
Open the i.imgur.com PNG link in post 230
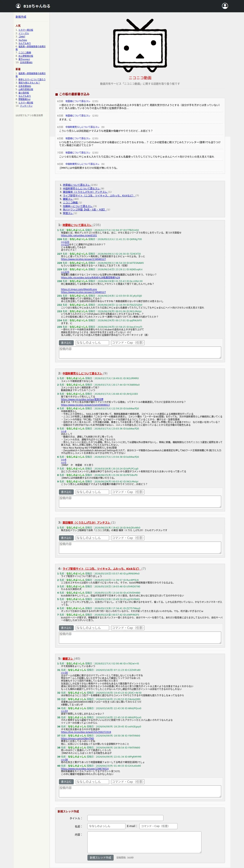tap(79, 289)
